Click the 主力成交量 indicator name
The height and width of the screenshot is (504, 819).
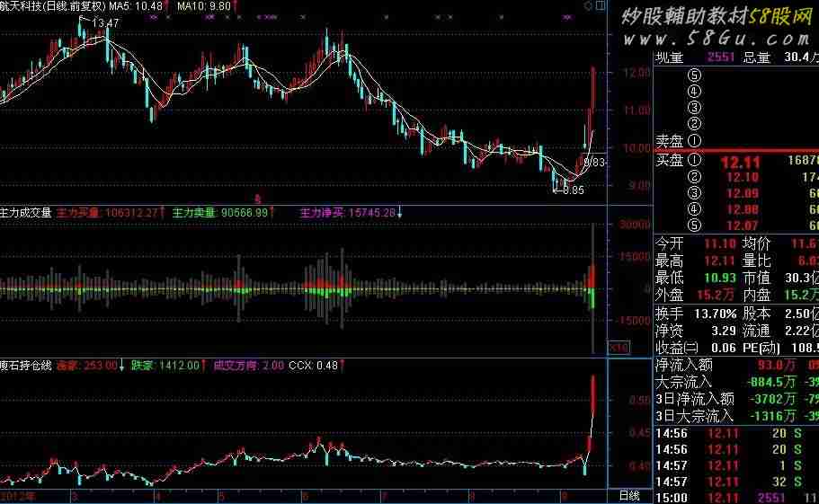24,214
